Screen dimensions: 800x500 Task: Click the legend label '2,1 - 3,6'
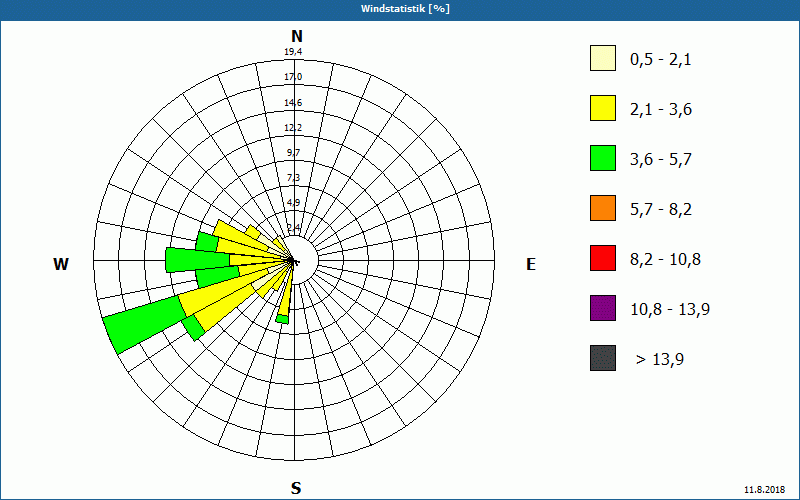[x=661, y=110]
